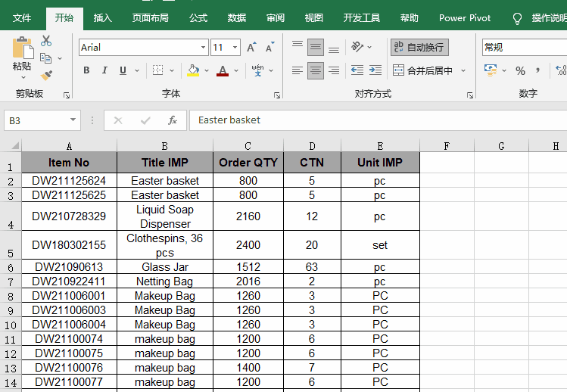Open the borders dropdown arrow

(x=172, y=70)
